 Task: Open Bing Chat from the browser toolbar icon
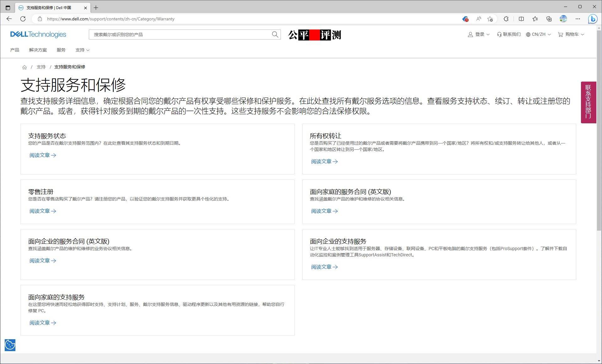click(593, 19)
